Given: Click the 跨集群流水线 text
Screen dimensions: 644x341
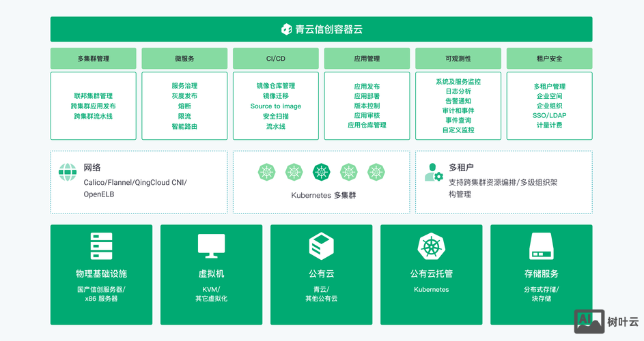Looking at the screenshot, I should [94, 116].
